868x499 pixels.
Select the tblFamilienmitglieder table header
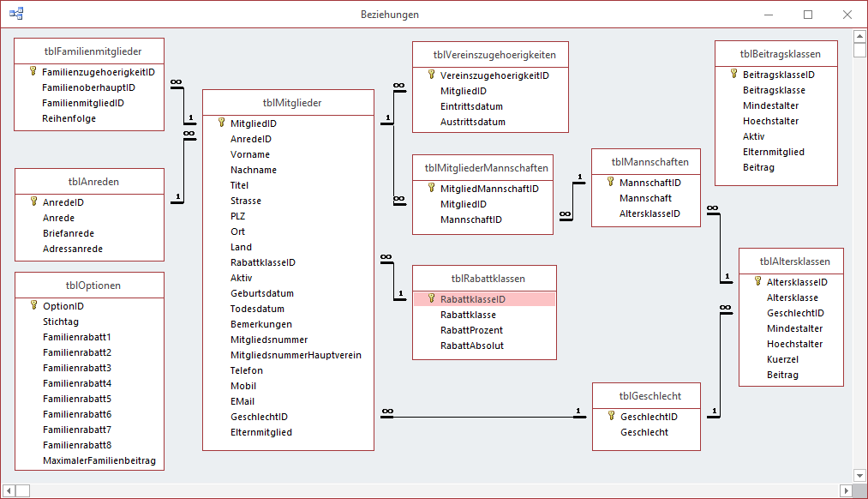click(x=89, y=51)
